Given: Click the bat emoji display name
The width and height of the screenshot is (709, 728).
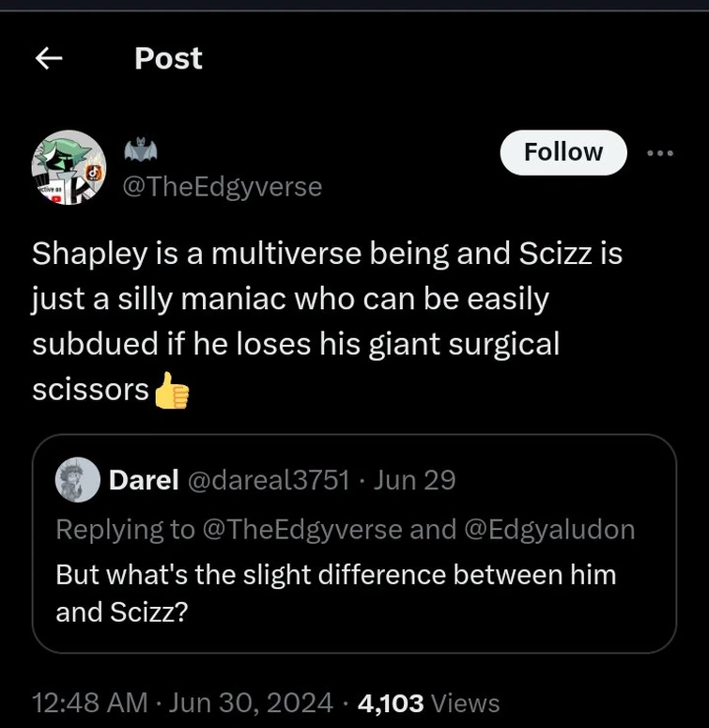Looking at the screenshot, I should [x=141, y=150].
